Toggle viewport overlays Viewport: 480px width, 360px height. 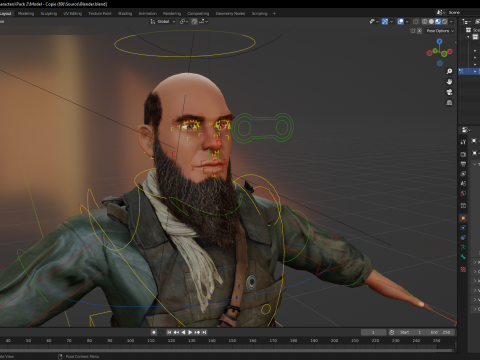[x=401, y=22]
